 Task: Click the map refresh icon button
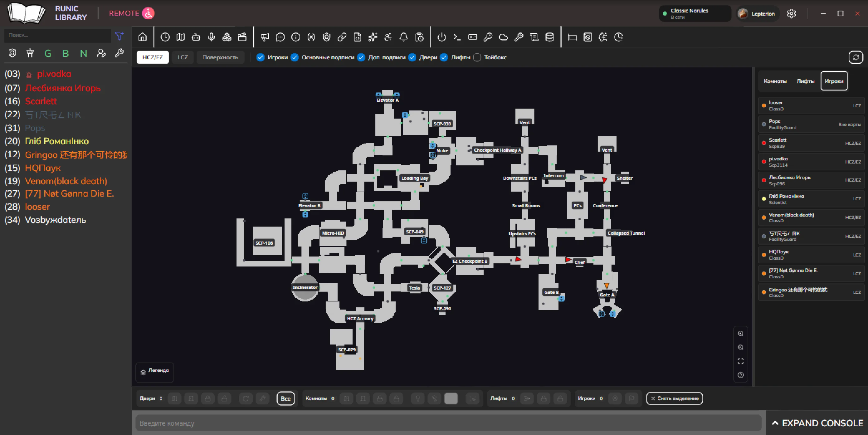(x=856, y=57)
